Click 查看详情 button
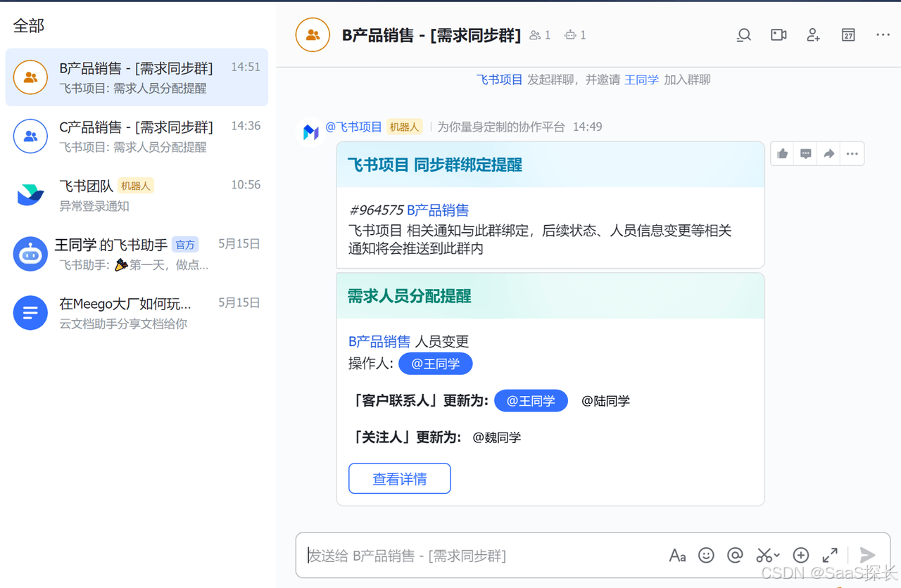Image resolution: width=901 pixels, height=588 pixels. click(399, 479)
